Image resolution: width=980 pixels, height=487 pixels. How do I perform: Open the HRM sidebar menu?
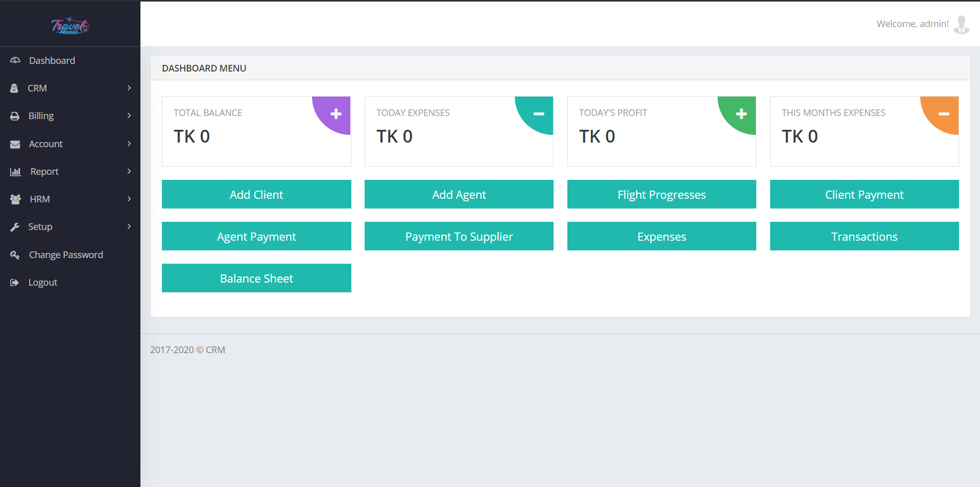(40, 199)
